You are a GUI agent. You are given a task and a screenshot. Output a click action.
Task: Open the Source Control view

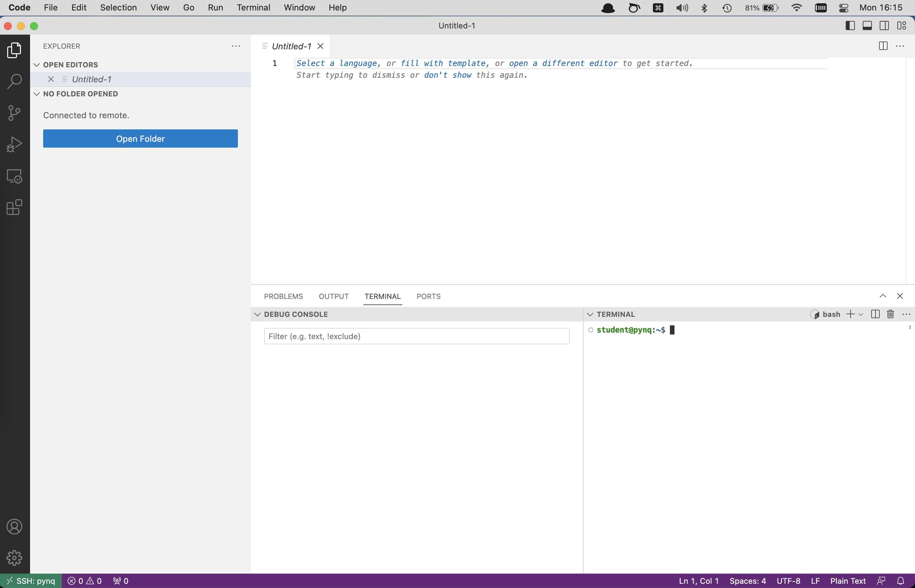(x=14, y=113)
